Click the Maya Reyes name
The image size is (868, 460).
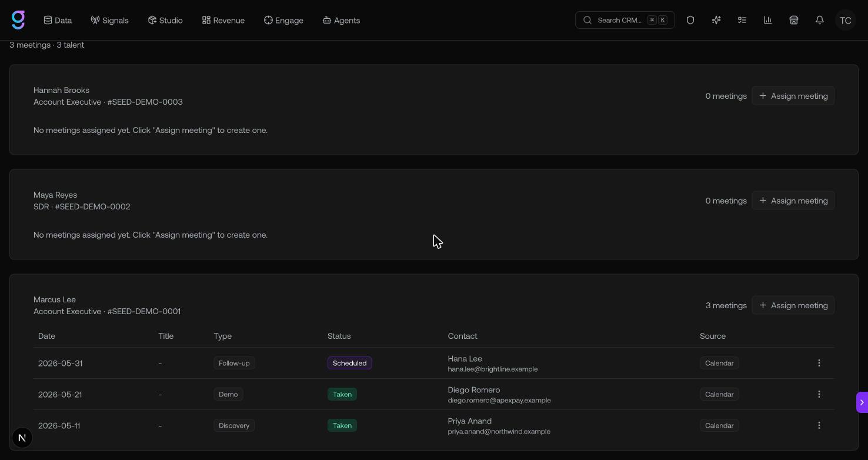coord(55,195)
